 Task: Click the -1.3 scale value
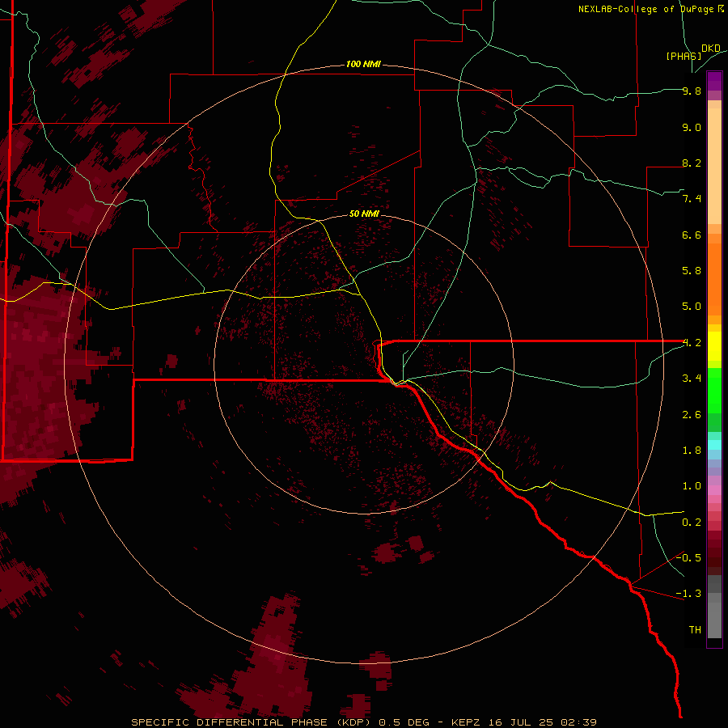pyautogui.click(x=688, y=594)
